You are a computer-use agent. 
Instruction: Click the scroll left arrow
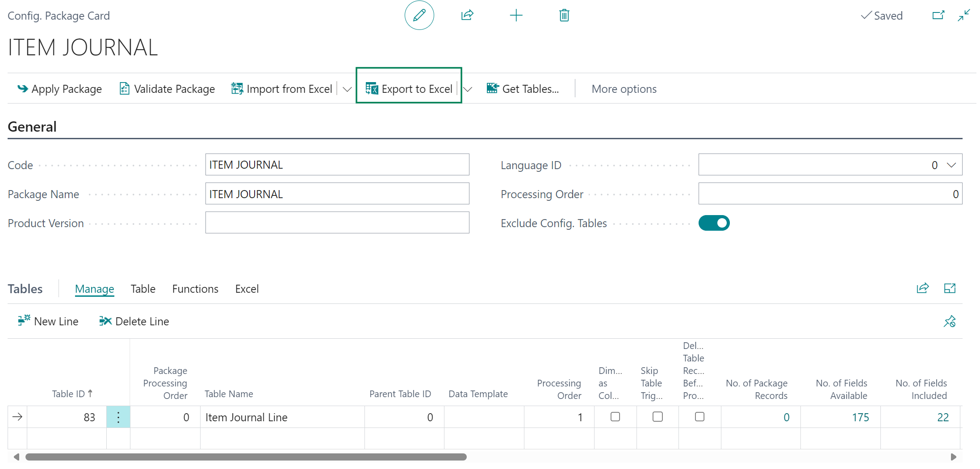17,457
